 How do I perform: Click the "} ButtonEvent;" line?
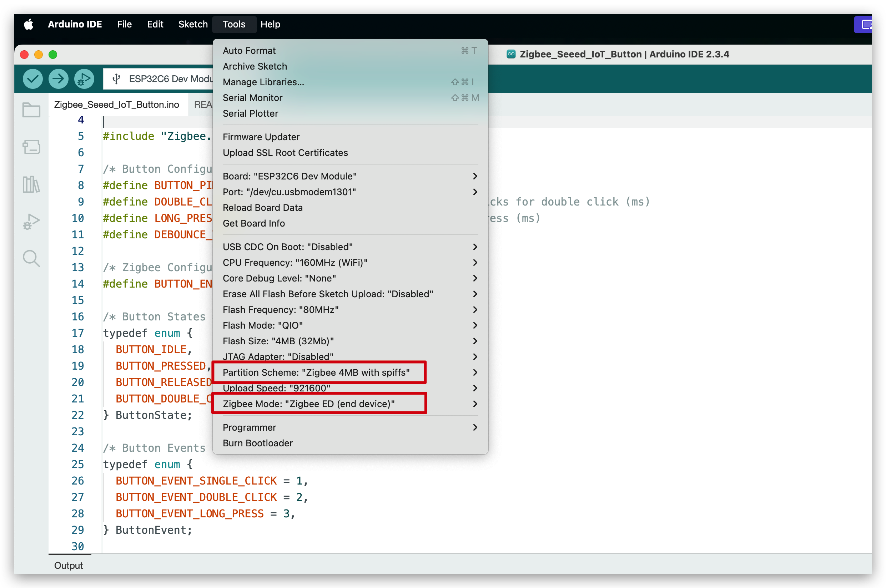pos(147,530)
